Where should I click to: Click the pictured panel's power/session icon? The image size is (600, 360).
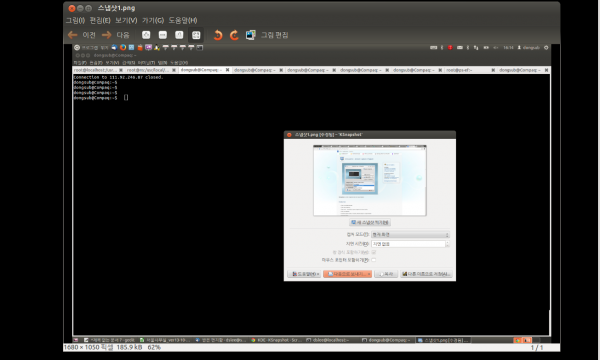(x=546, y=47)
